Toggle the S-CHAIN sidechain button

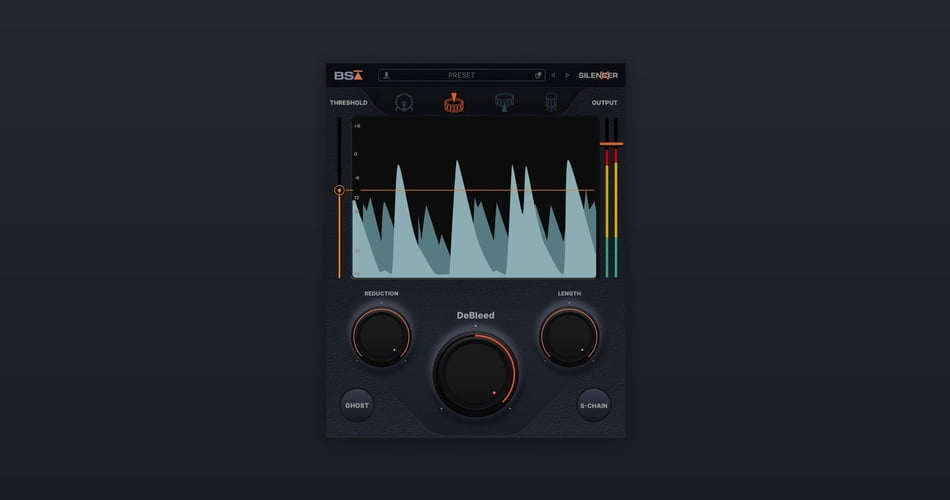click(x=594, y=405)
